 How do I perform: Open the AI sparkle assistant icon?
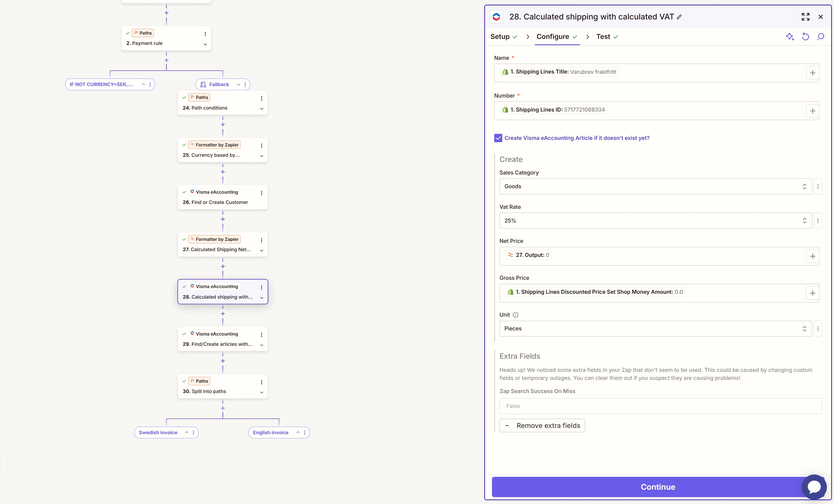pos(790,37)
